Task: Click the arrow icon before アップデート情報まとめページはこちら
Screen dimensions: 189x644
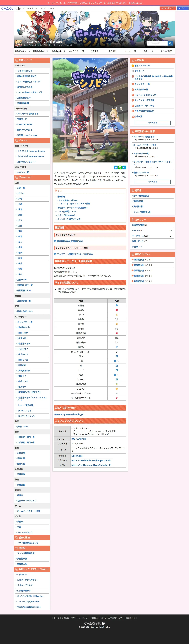Action: coord(55,254)
